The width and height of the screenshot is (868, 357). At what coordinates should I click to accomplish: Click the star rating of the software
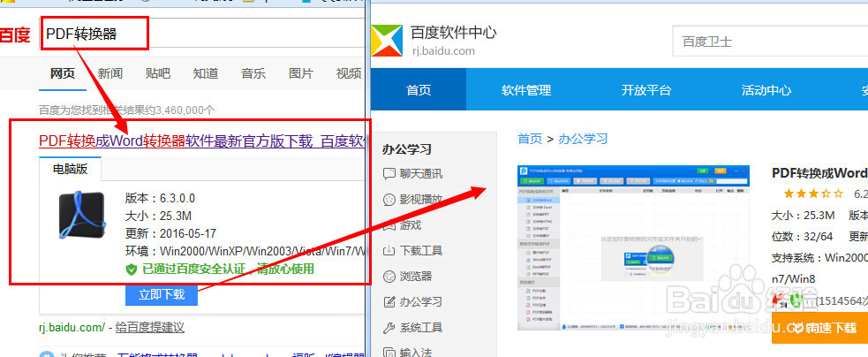click(813, 194)
